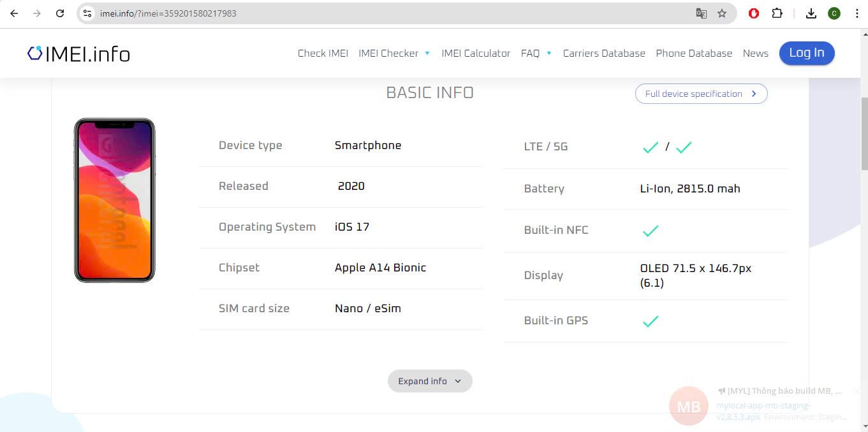This screenshot has height=432, width=868.
Task: Open the News page
Action: tap(755, 54)
